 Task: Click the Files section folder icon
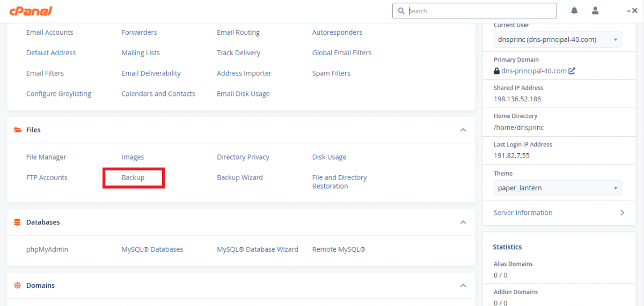(x=17, y=130)
